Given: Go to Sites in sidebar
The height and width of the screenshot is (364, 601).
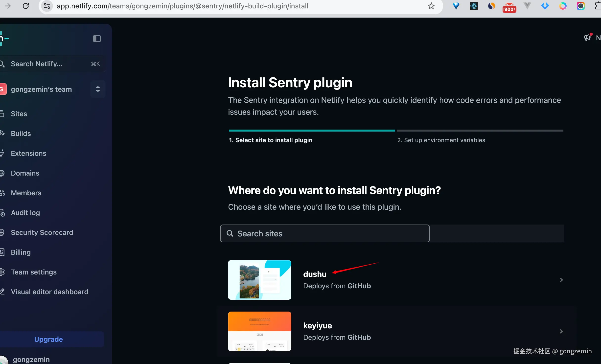Looking at the screenshot, I should click(x=19, y=114).
